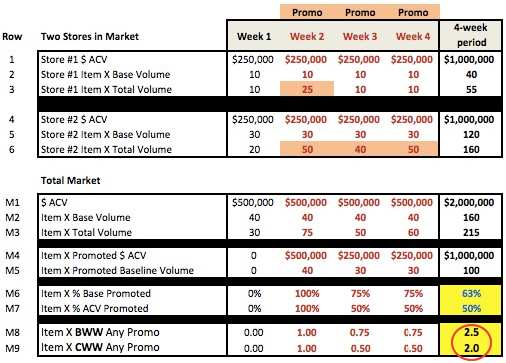Select the Item X Promoted $ ACV label
The width and height of the screenshot is (506, 363).
point(93,255)
